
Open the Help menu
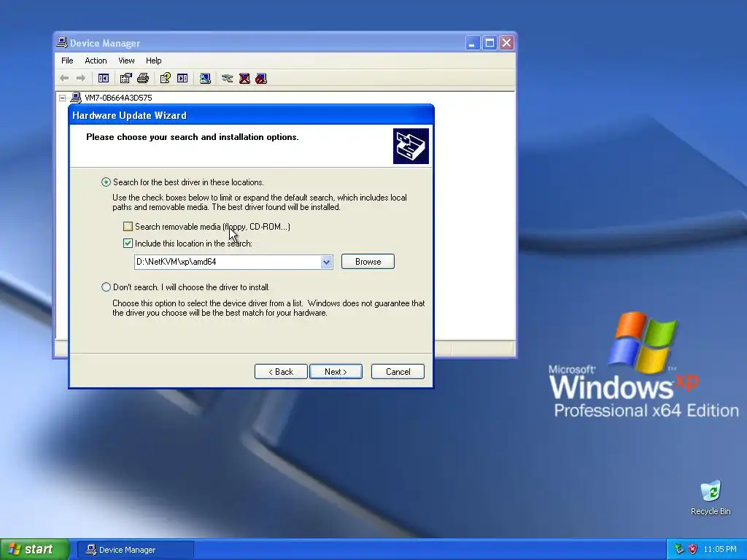[153, 61]
